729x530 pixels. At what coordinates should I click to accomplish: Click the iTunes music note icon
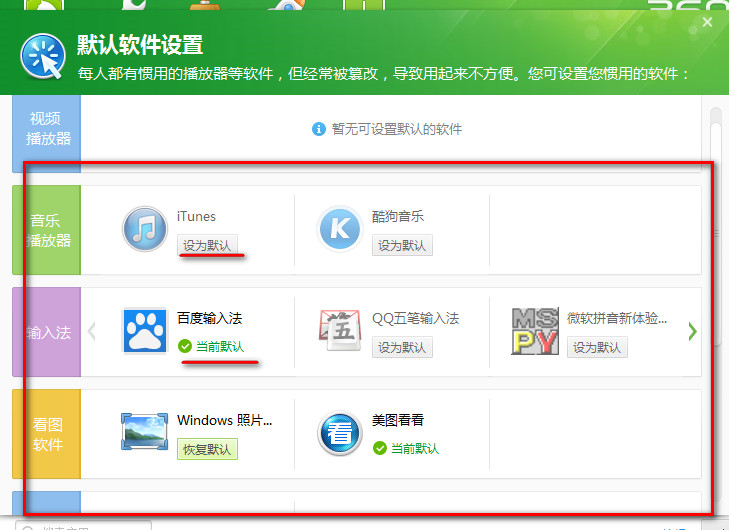tap(145, 229)
